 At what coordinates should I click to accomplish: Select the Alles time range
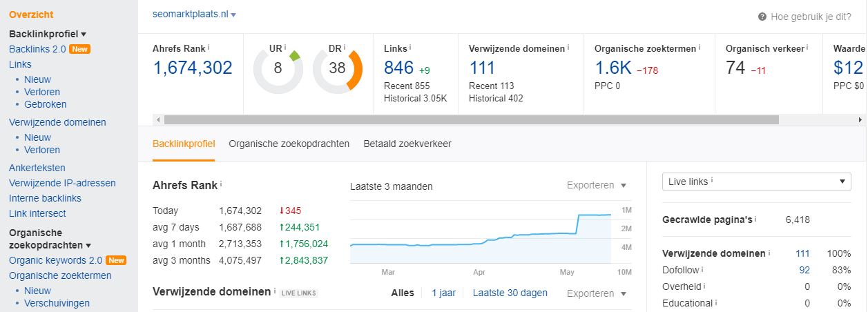403,293
